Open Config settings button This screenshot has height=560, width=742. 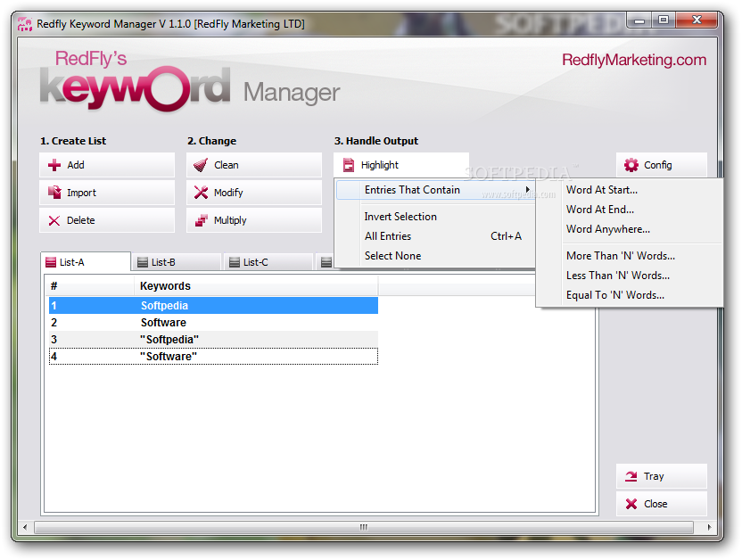662,165
